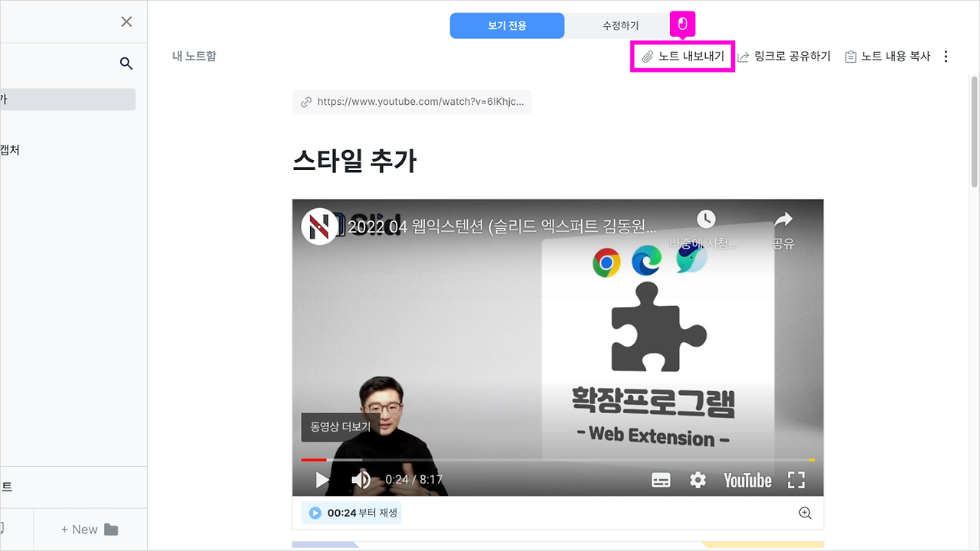This screenshot has width=980, height=551.
Task: Toggle video playback with the play button
Action: (322, 481)
